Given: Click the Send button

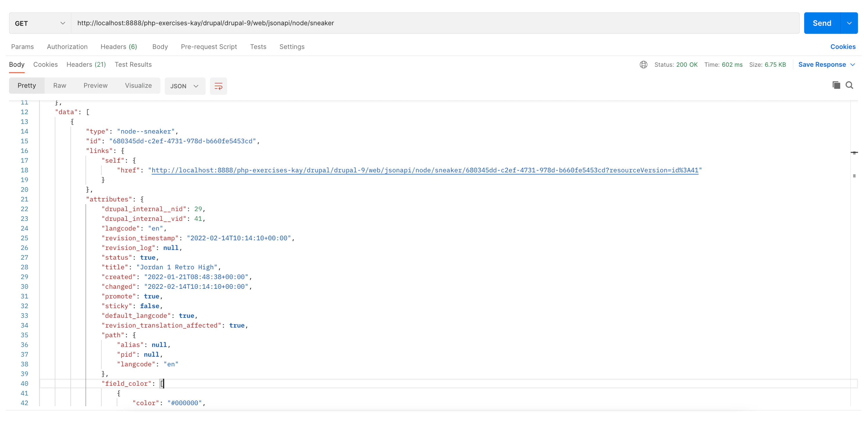Looking at the screenshot, I should coord(822,23).
